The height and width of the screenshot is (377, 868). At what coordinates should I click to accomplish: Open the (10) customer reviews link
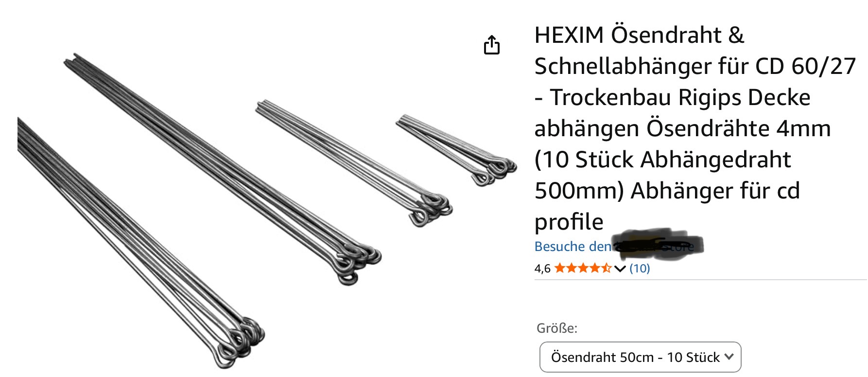(640, 269)
